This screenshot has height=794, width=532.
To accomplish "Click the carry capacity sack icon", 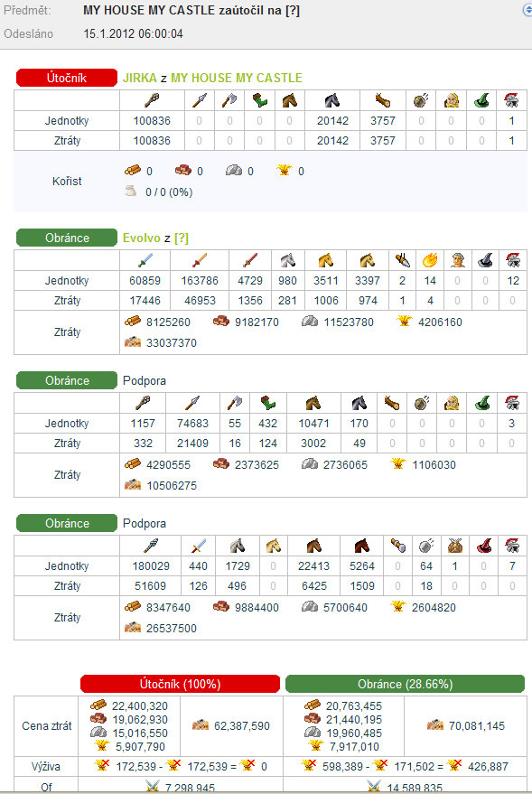I will [x=131, y=191].
